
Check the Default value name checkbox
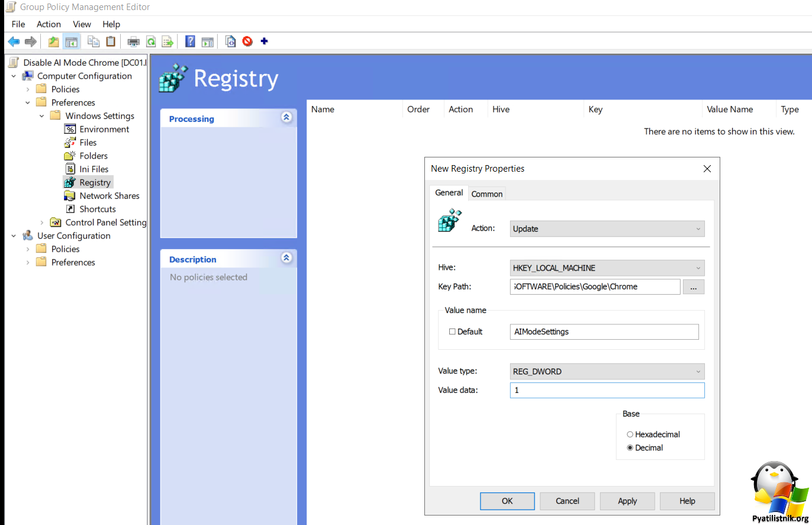[x=452, y=332]
